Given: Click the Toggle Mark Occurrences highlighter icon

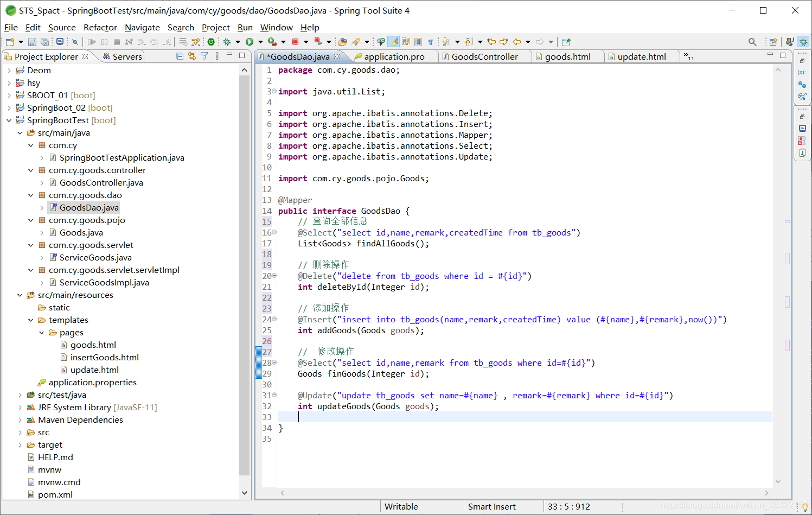Looking at the screenshot, I should point(394,42).
